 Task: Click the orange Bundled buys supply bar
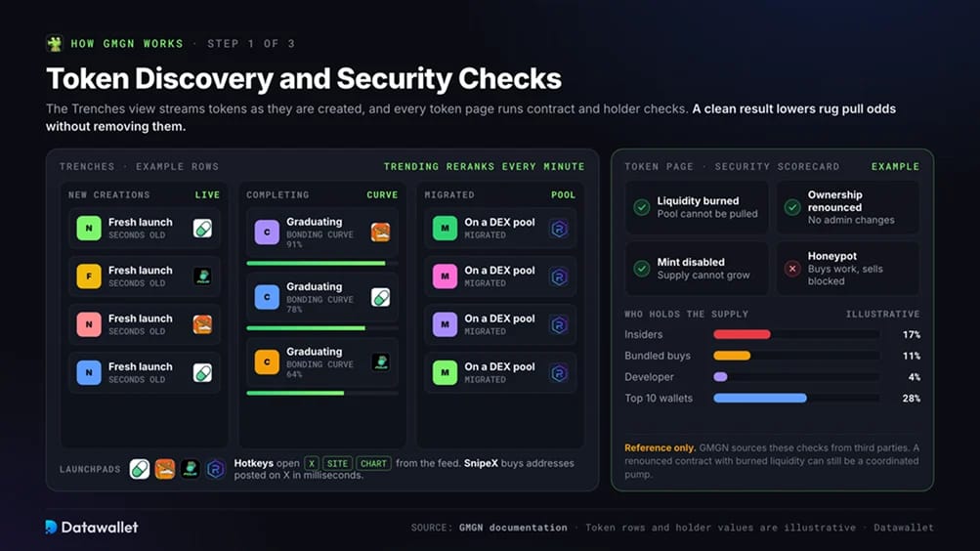[732, 356]
